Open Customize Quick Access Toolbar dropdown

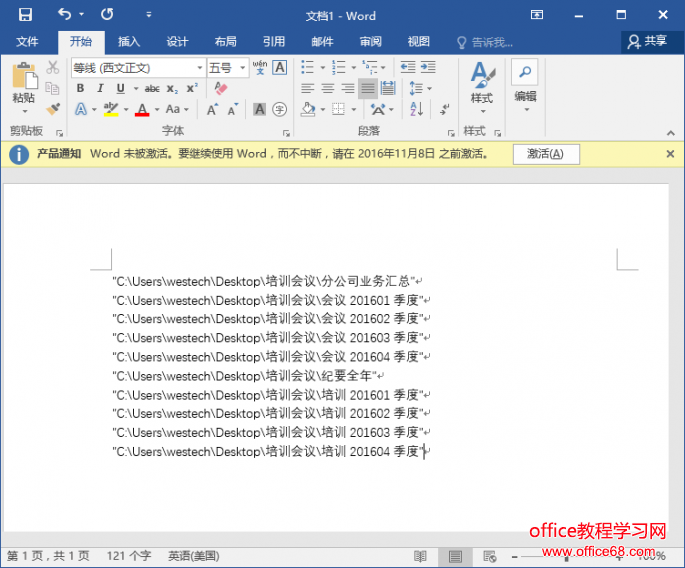(x=149, y=15)
